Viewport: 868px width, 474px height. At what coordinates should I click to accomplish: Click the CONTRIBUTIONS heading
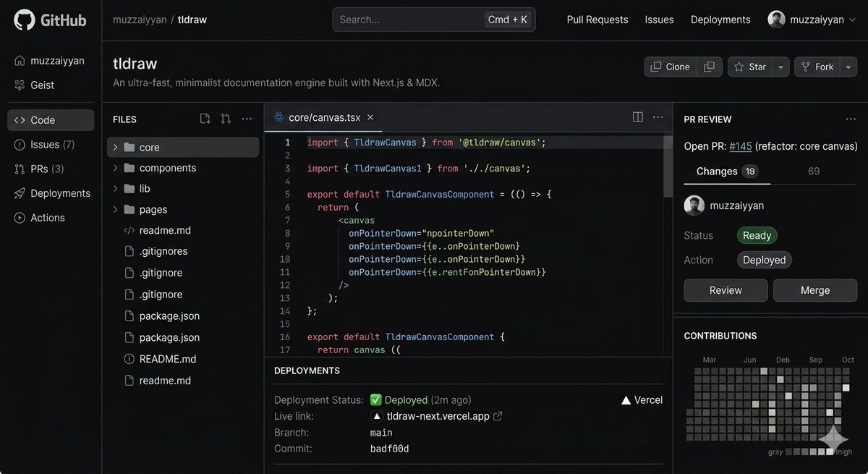(x=720, y=336)
